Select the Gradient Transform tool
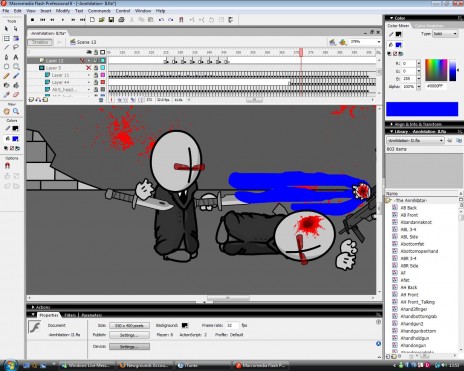The width and height of the screenshot is (464, 371). 16,38
